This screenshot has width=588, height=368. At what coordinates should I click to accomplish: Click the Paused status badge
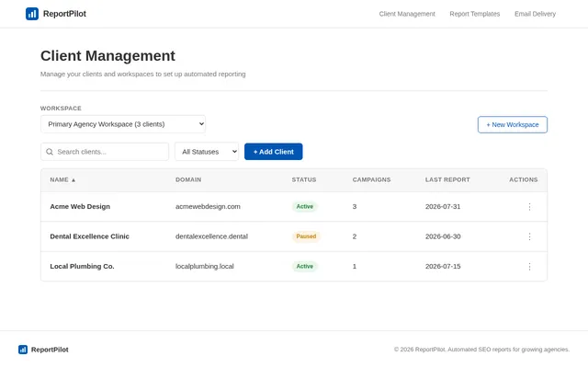point(306,236)
